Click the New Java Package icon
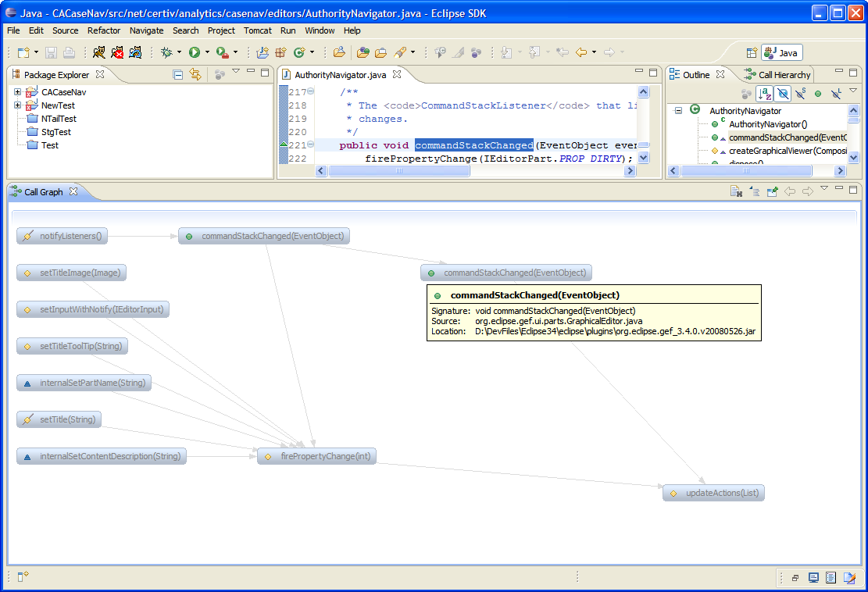 tap(280, 52)
